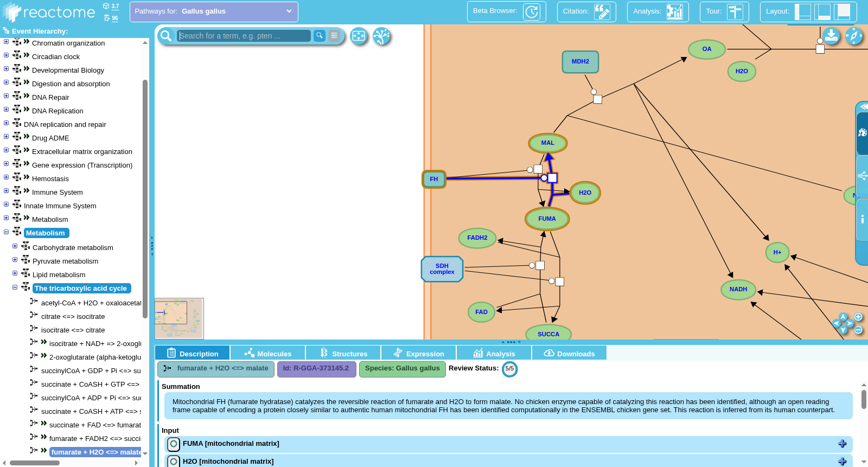
Task: Click the pathway minimap thumbnail
Action: tap(179, 318)
